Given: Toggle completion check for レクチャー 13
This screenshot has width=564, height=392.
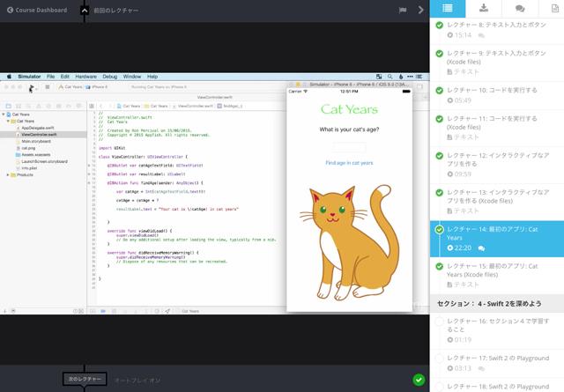Looking at the screenshot, I should (x=439, y=193).
